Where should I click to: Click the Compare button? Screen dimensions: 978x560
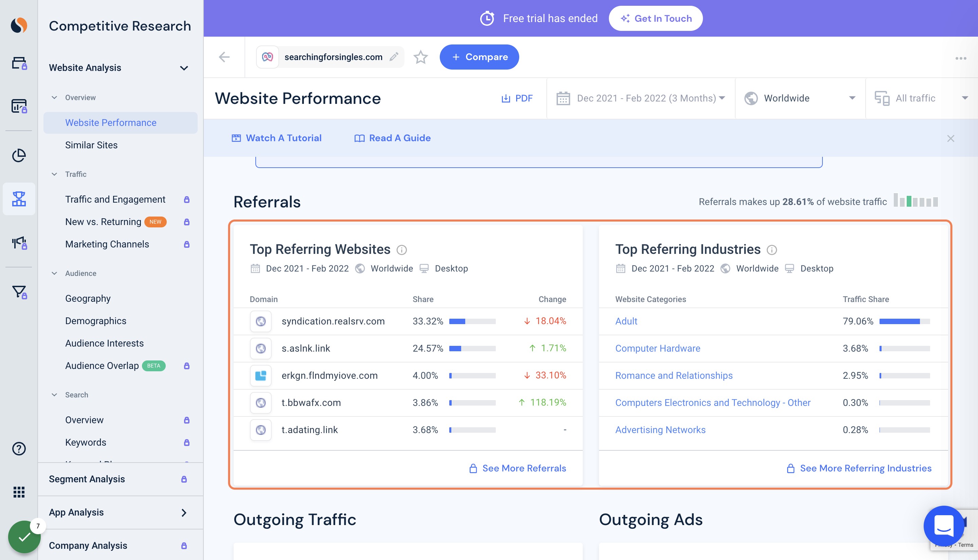tap(479, 57)
